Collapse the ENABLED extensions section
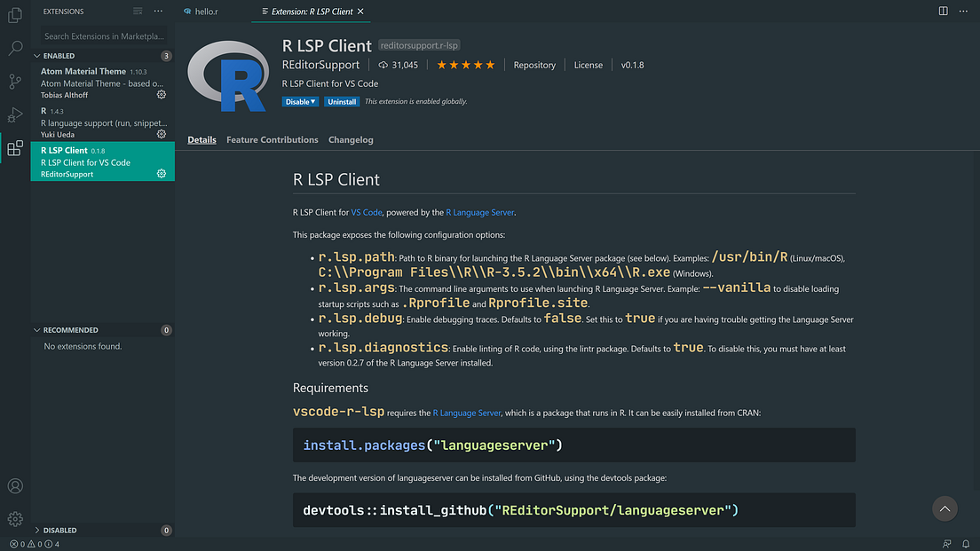The height and width of the screenshot is (551, 980). [x=58, y=55]
